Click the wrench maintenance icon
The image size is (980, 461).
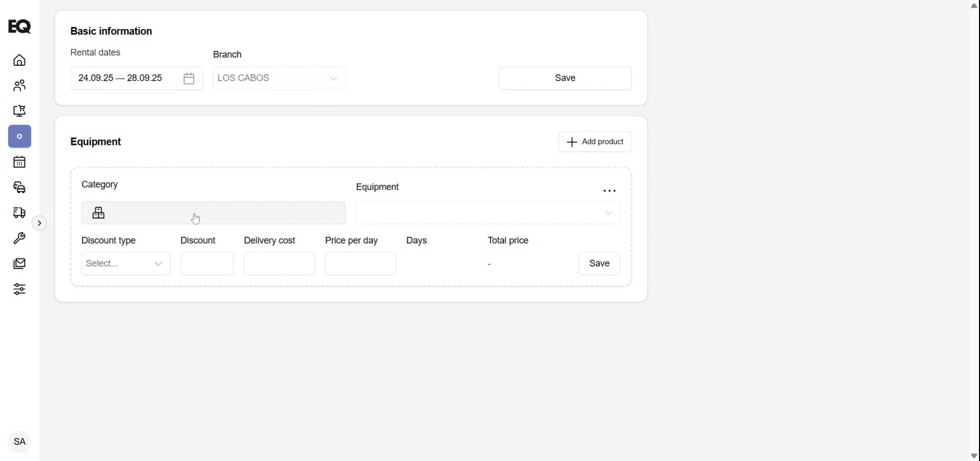tap(19, 238)
